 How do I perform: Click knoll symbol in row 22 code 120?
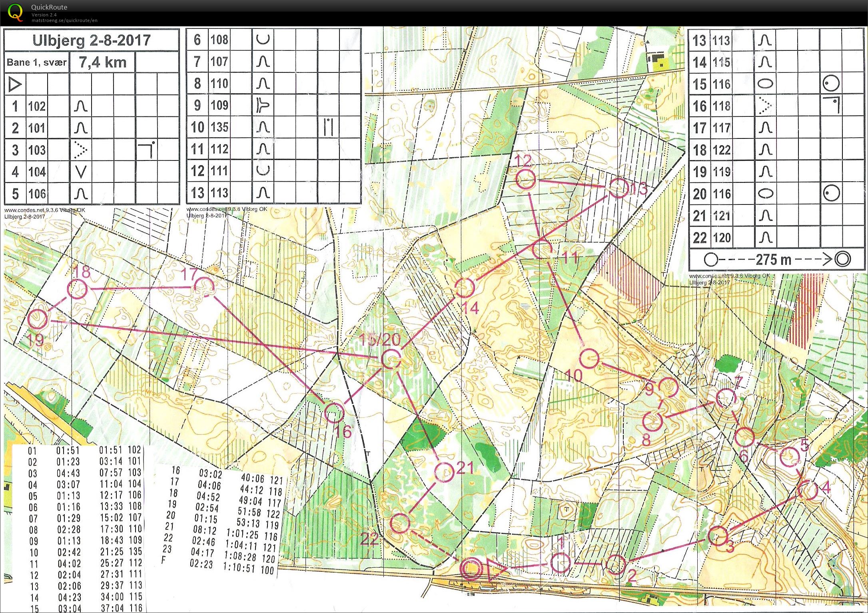point(765,238)
